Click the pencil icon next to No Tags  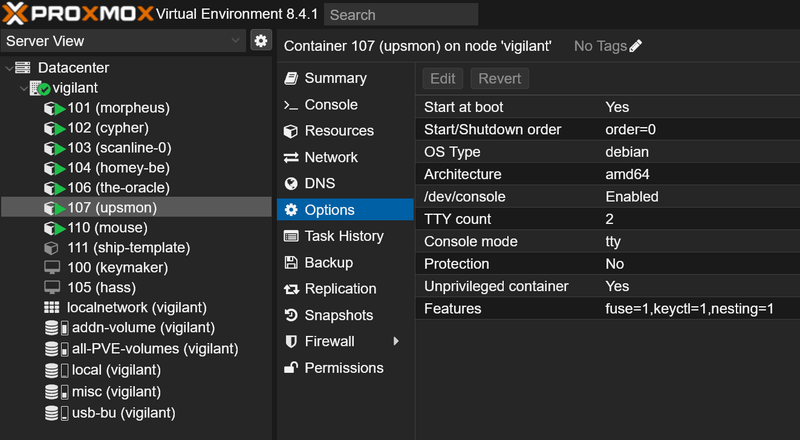[x=636, y=46]
